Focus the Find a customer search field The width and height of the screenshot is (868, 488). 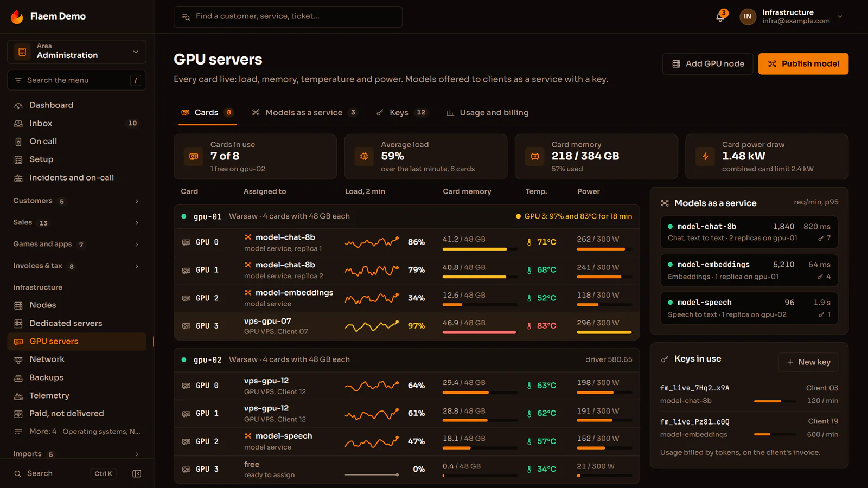(x=288, y=17)
